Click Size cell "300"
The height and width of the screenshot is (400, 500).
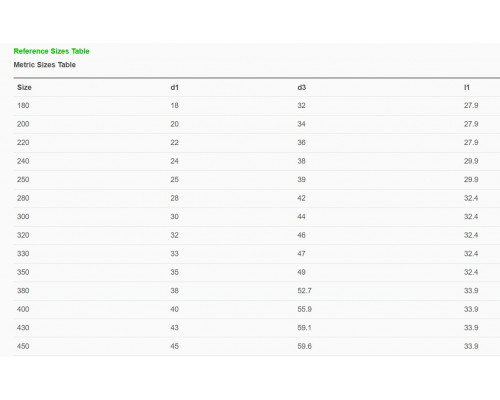coord(23,216)
